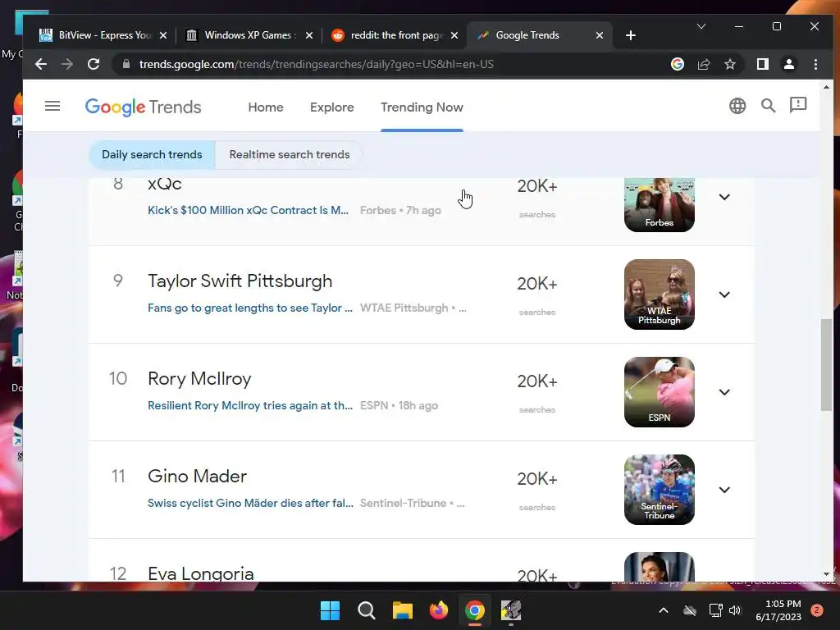Open the Resilient Rory McIlroy article link
Viewport: 840px width, 630px height.
point(249,405)
